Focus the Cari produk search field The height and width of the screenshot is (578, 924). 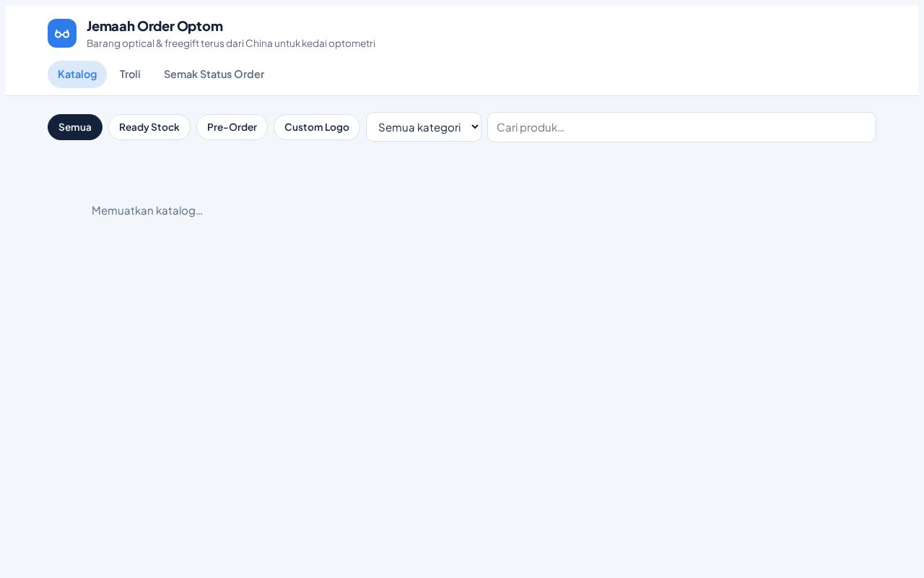(x=681, y=127)
